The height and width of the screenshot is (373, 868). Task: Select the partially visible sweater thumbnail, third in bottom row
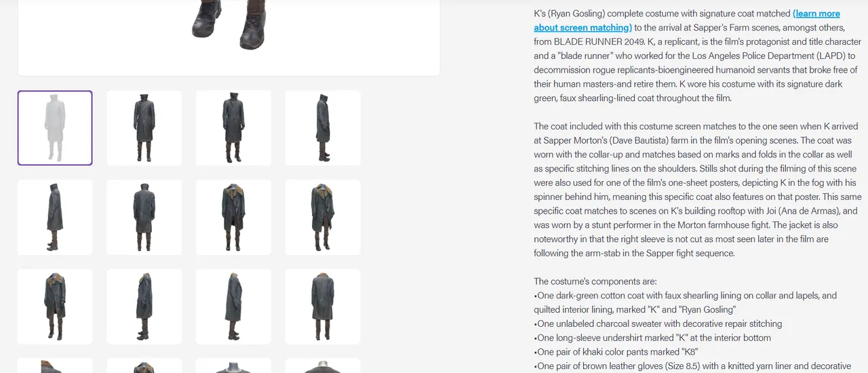tap(233, 366)
